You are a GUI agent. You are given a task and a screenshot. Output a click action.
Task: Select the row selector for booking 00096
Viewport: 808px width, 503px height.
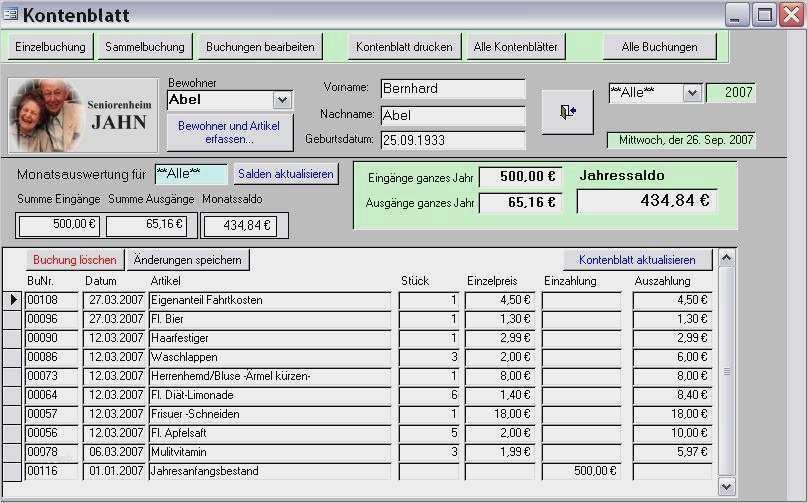click(12, 319)
